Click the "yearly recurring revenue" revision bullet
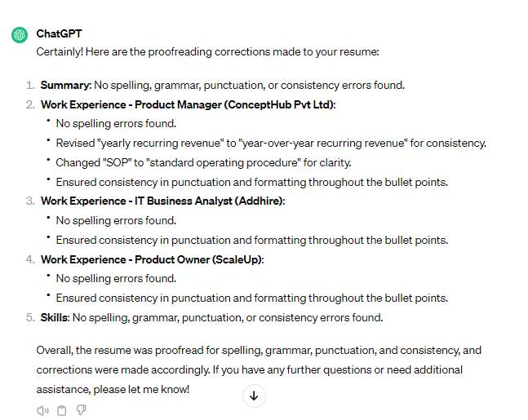This screenshot has height=420, width=528. point(271,143)
